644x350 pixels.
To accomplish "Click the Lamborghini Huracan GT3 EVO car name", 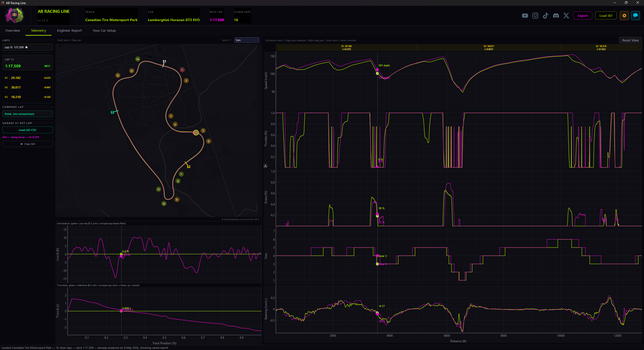I will tap(174, 20).
